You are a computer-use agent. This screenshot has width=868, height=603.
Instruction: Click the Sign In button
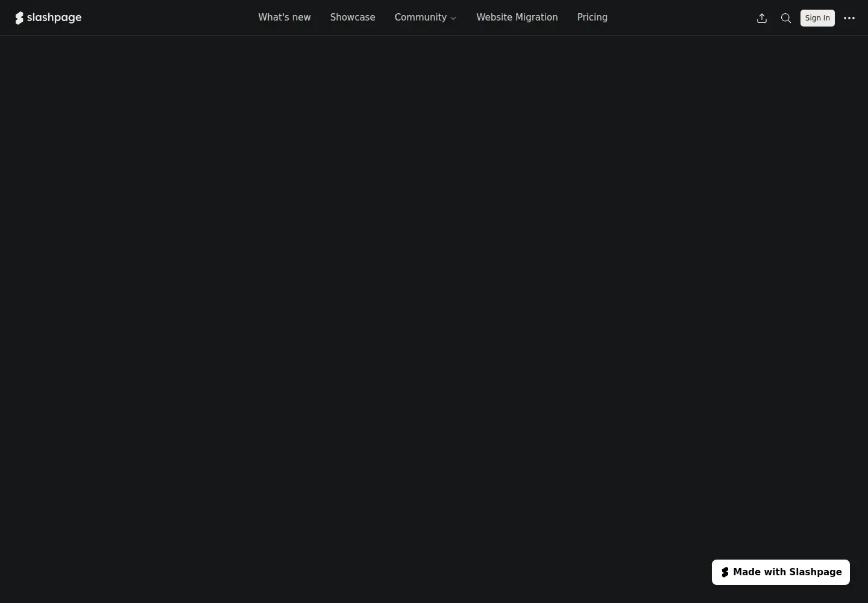pos(817,18)
